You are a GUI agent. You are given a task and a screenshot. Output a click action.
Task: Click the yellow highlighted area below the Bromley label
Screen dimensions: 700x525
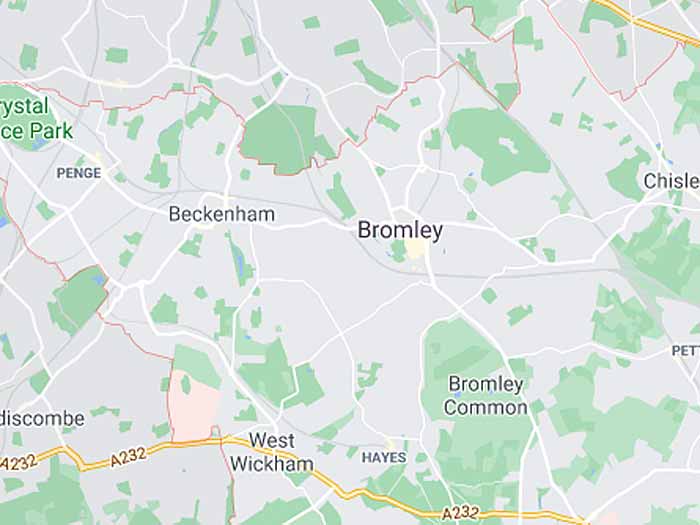click(x=417, y=248)
